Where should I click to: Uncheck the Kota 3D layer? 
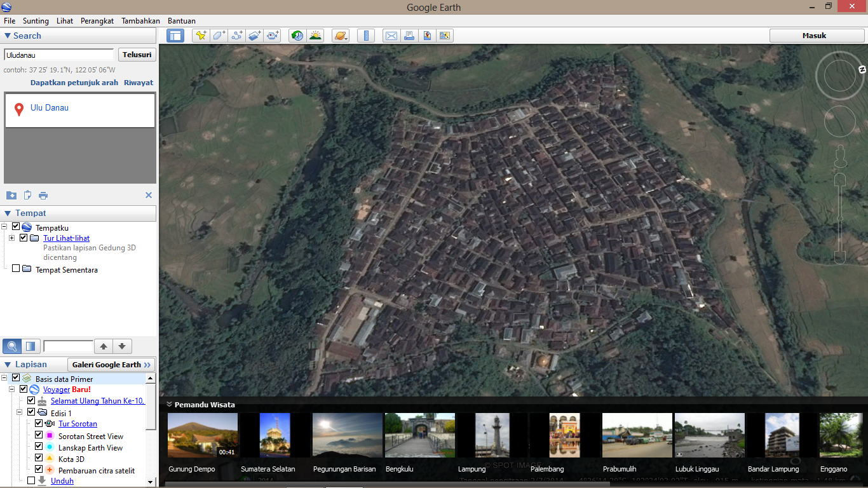click(x=39, y=458)
